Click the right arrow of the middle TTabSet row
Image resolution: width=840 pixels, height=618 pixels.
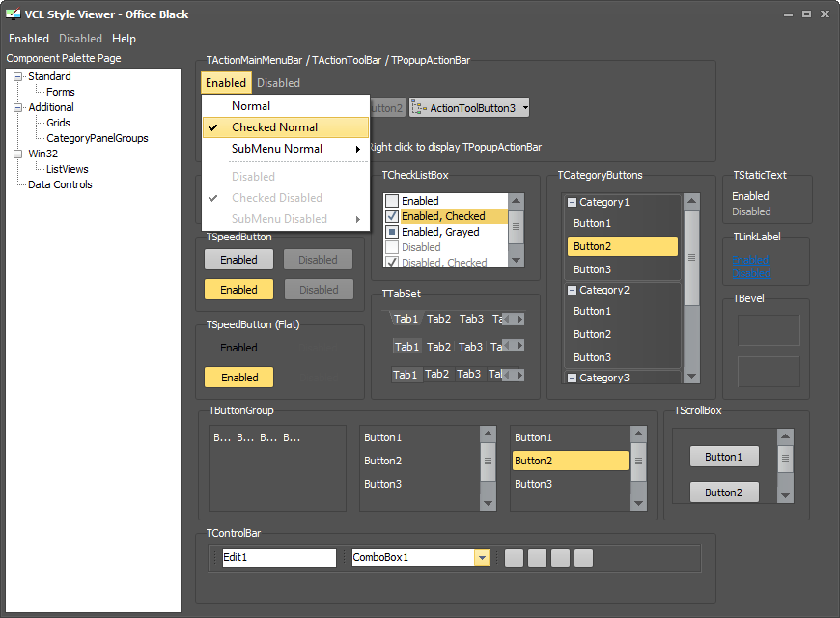[519, 345]
